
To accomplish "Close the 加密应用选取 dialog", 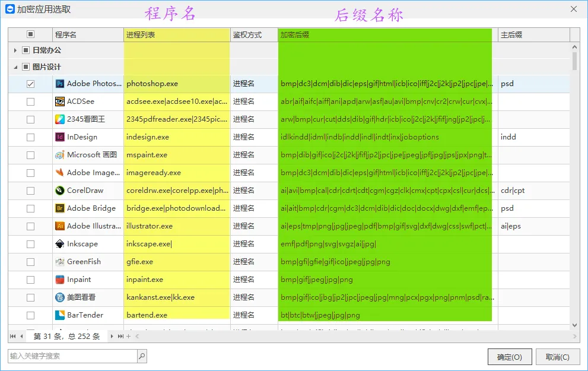I will (x=574, y=9).
